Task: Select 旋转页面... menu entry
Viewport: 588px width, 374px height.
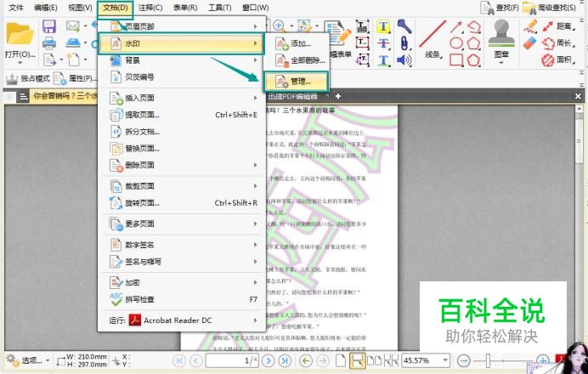Action: [x=182, y=203]
